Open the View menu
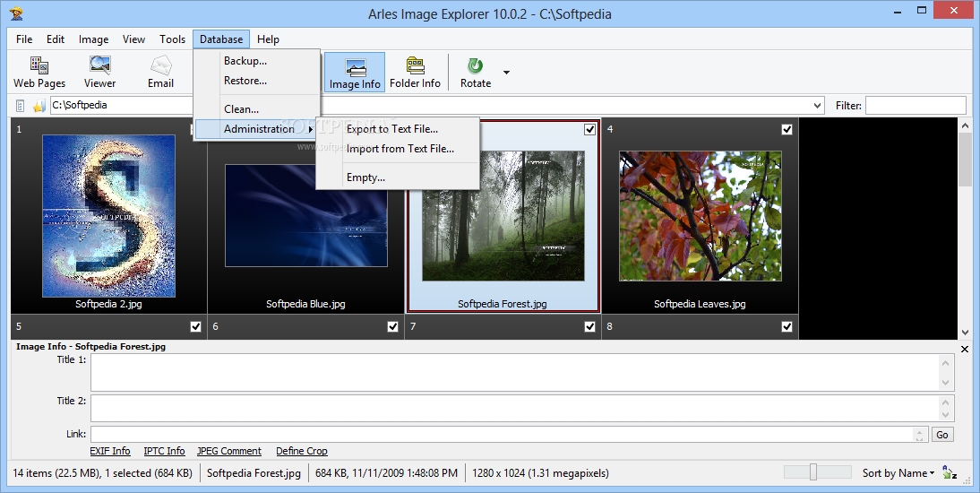 point(133,39)
